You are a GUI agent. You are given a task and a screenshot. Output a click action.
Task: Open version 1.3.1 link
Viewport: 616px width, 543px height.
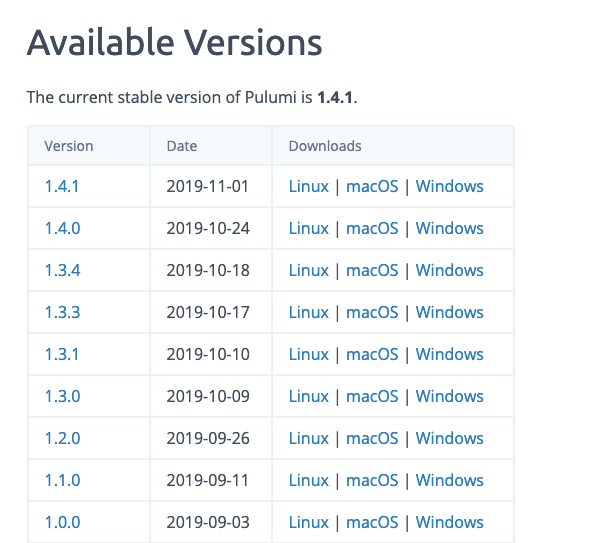click(x=62, y=354)
